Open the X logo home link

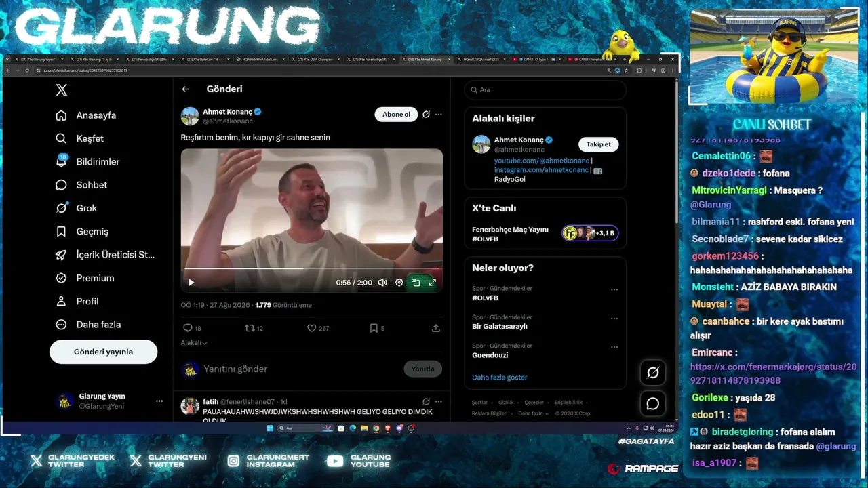point(62,90)
